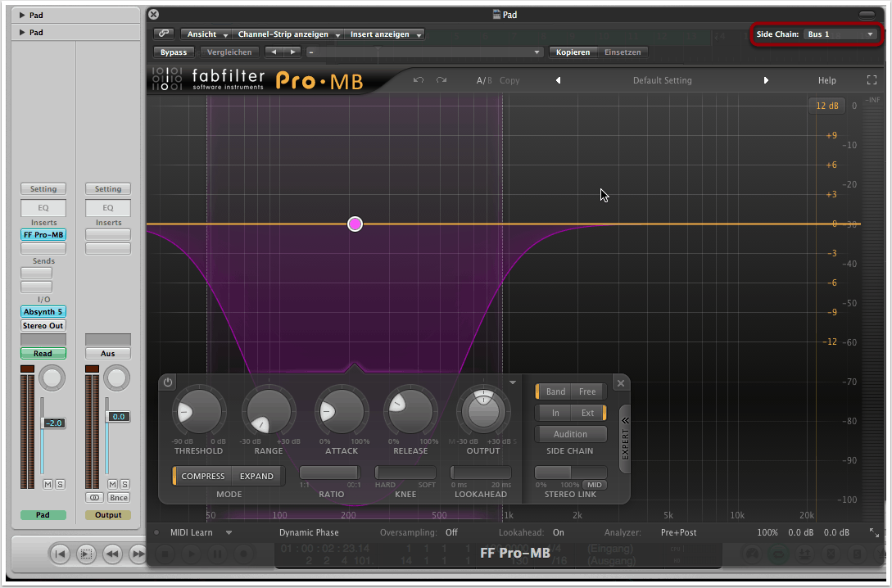Open the Ansicht dropdown menu
Viewport: 892px width, 588px height.
click(x=206, y=34)
